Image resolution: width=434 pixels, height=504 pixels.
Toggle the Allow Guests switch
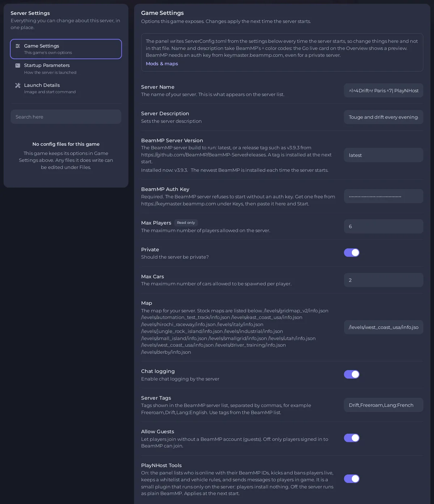pos(352,438)
